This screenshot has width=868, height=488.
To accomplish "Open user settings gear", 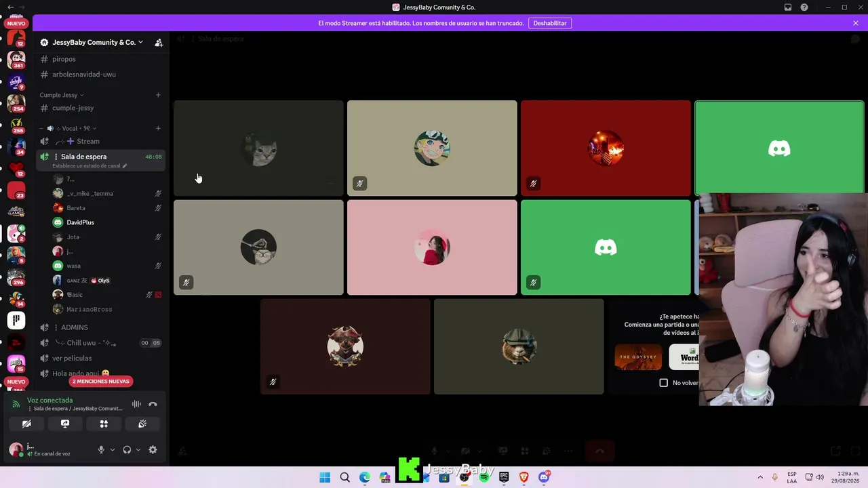I will click(x=153, y=449).
